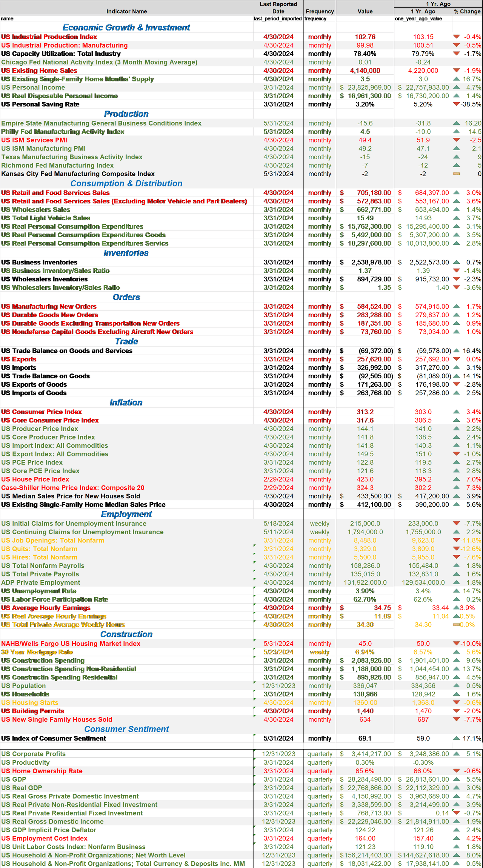The height and width of the screenshot is (868, 483).
Task: Select the US Industrial Production Index row name
Action: 49,37
